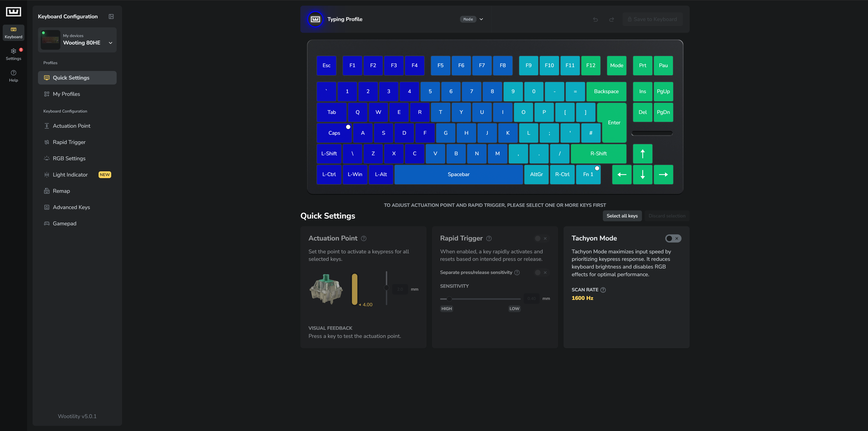Click the Actuation Point sidebar icon
The height and width of the screenshot is (431, 868).
point(46,126)
